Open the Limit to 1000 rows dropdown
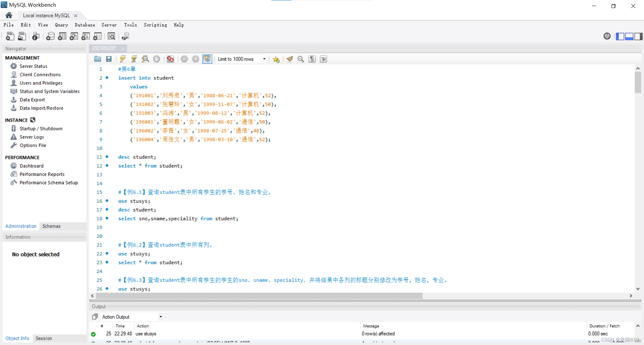This screenshot has width=644, height=345. pos(264,59)
